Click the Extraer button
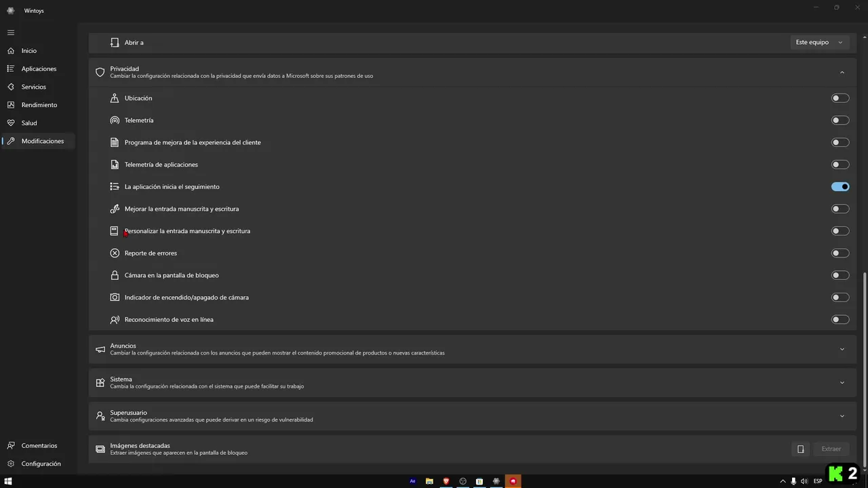The image size is (868, 488). point(831,449)
